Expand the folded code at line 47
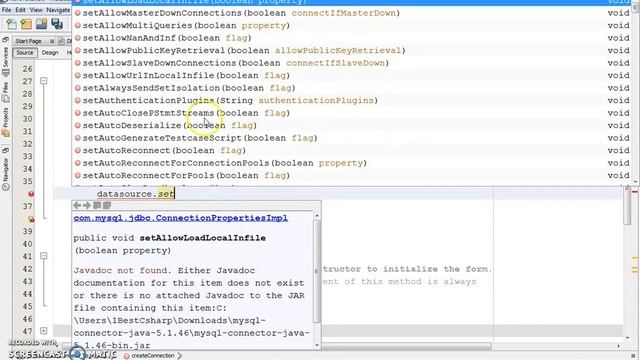 (44, 331)
